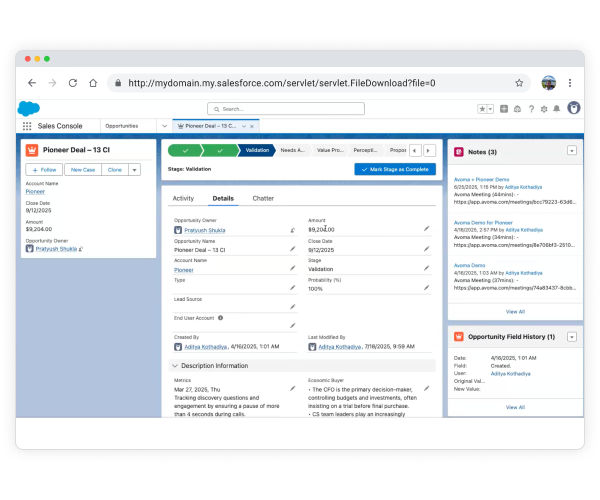The height and width of the screenshot is (500, 600).
Task: Click View All under Notes
Action: coord(515,312)
